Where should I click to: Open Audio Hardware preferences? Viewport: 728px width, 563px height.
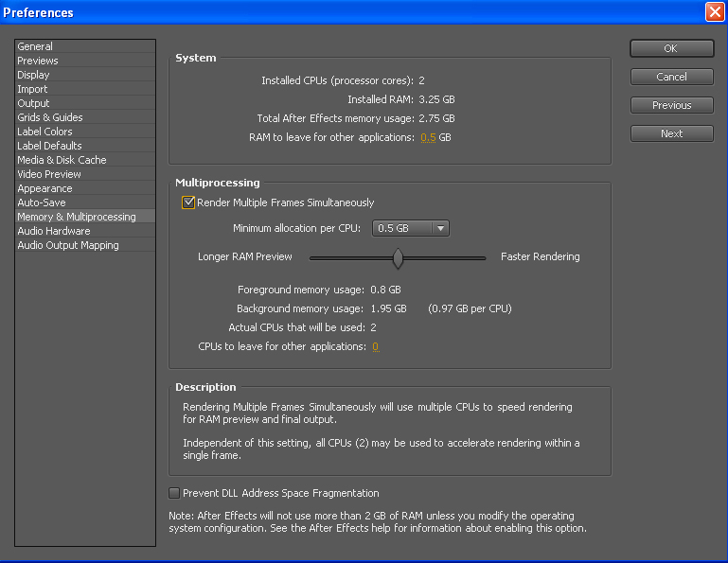click(85, 231)
